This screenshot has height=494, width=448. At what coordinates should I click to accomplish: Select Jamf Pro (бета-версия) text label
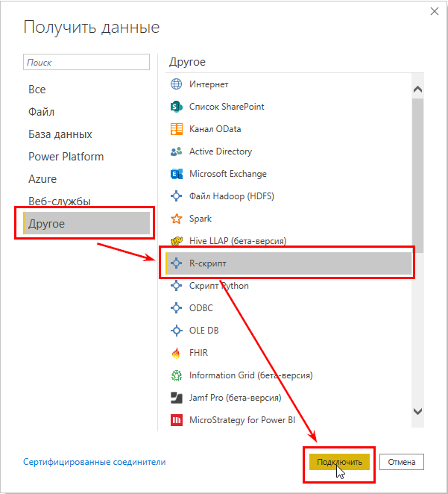tap(235, 398)
